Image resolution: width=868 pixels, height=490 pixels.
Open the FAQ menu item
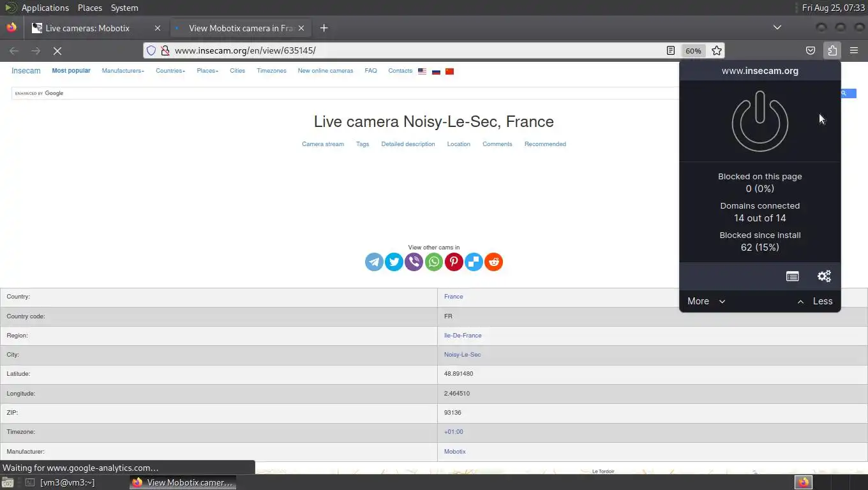click(x=371, y=71)
